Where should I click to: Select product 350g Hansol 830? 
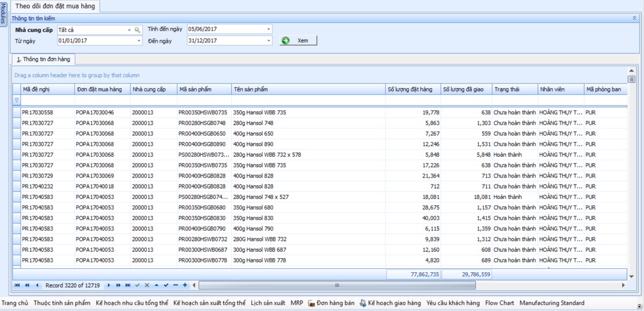pyautogui.click(x=308, y=218)
